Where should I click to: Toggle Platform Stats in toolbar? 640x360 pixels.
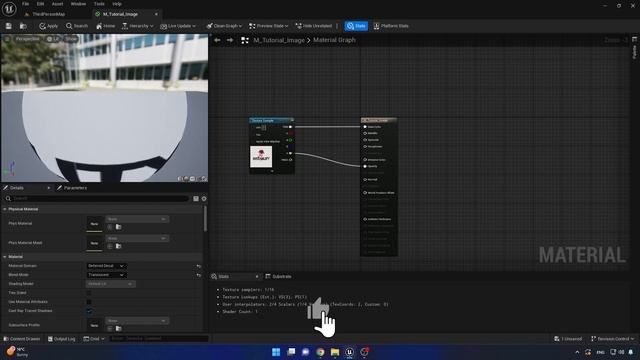point(391,26)
